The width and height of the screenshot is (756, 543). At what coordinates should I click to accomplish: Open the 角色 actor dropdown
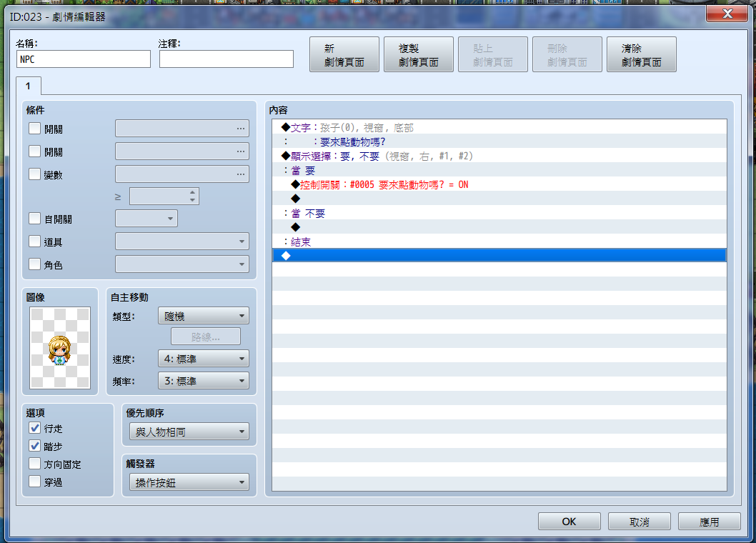(182, 264)
